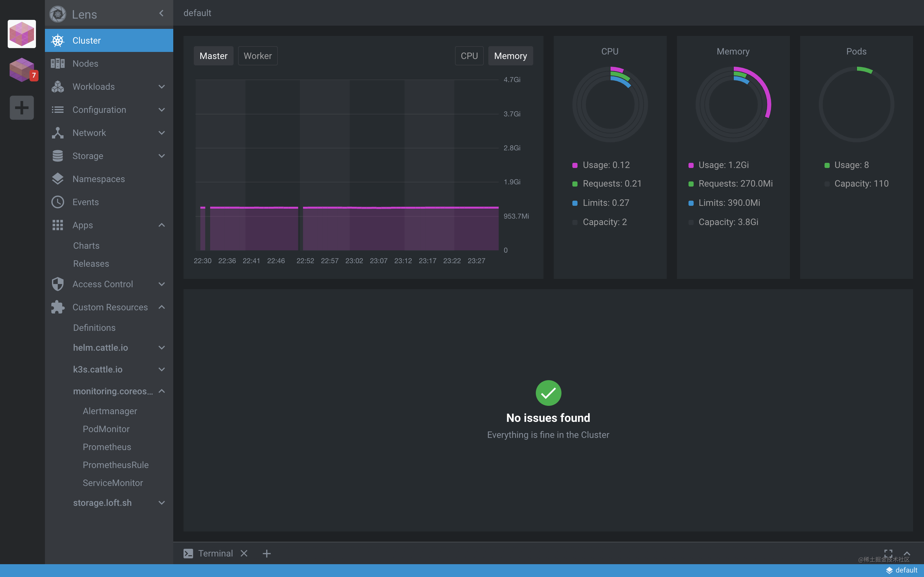The image size is (924, 577).
Task: Click the Storage icon in sidebar
Action: click(58, 155)
